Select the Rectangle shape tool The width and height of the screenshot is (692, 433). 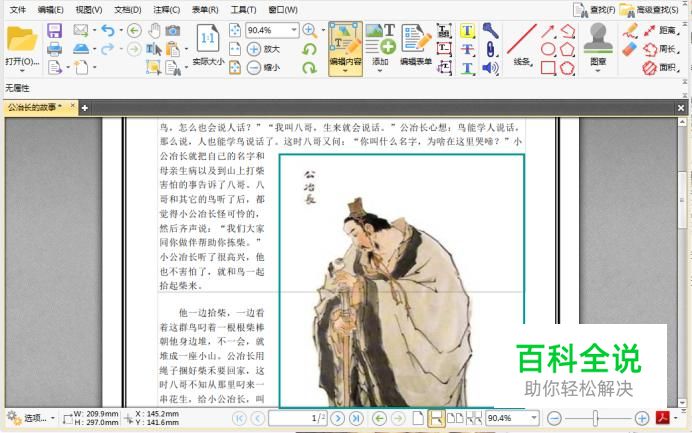(x=548, y=68)
